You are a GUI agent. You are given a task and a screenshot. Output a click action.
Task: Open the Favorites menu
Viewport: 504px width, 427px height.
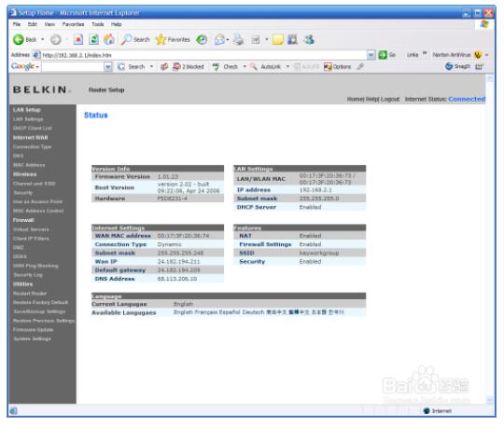click(x=73, y=24)
